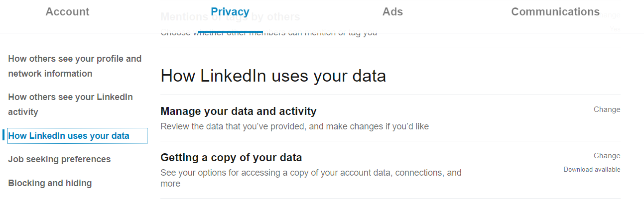Viewport: 644px width, 208px height.
Task: Open the Ads settings tab
Action: point(392,12)
